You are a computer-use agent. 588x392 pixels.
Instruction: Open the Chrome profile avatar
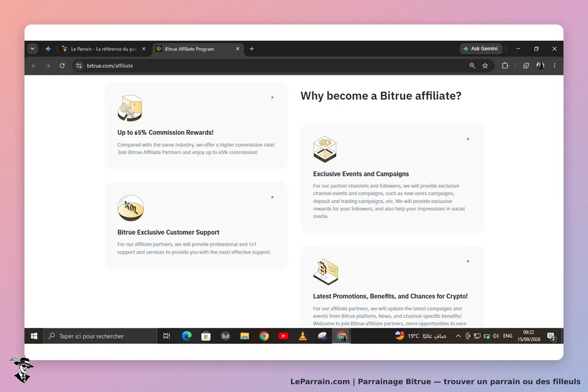(540, 66)
